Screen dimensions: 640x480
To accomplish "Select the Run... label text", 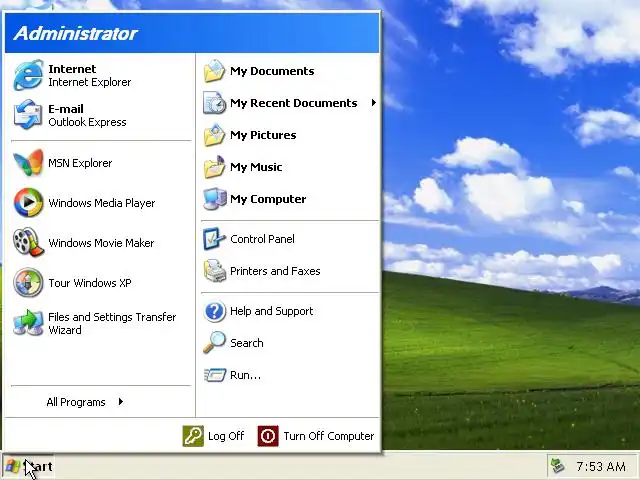I will coord(245,375).
